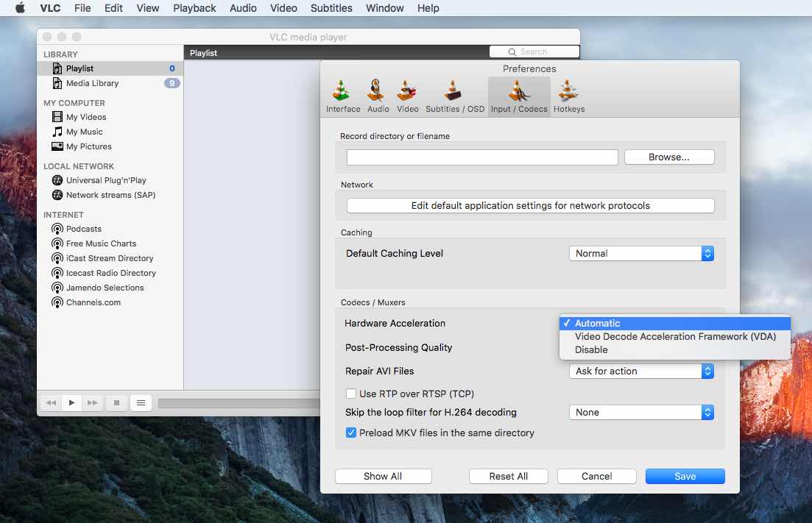Click the record directory filename field
The width and height of the screenshot is (812, 523).
481,157
